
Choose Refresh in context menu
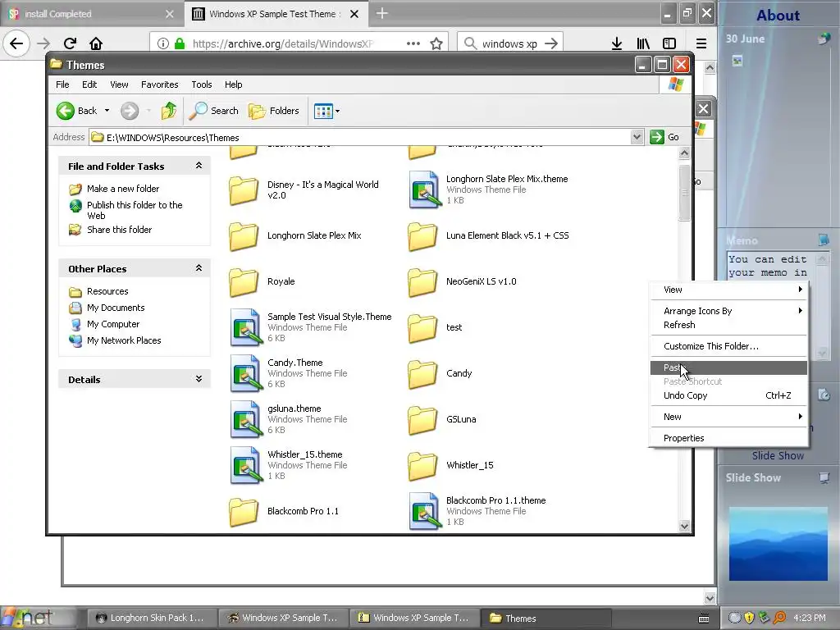728,325
